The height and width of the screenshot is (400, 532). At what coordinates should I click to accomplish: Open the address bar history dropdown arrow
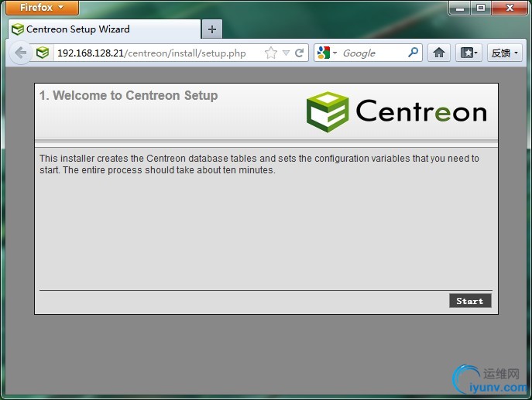(x=286, y=53)
